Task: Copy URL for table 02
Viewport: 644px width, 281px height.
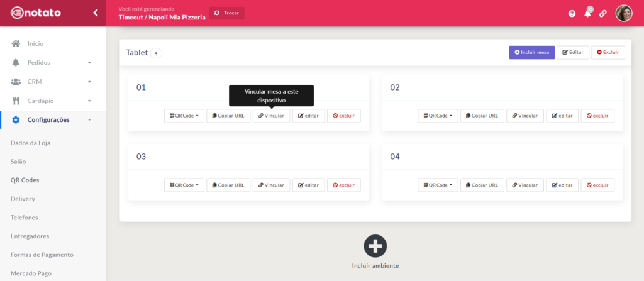Action: coord(482,116)
